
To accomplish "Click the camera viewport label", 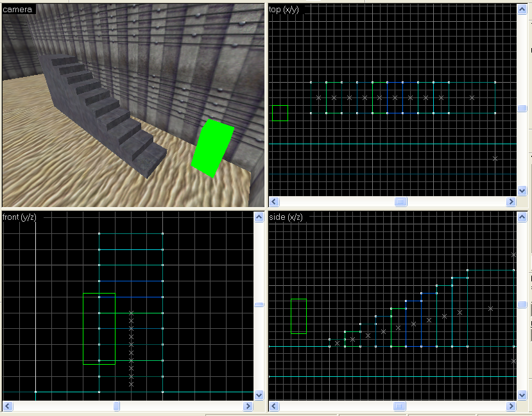I will click(x=17, y=10).
